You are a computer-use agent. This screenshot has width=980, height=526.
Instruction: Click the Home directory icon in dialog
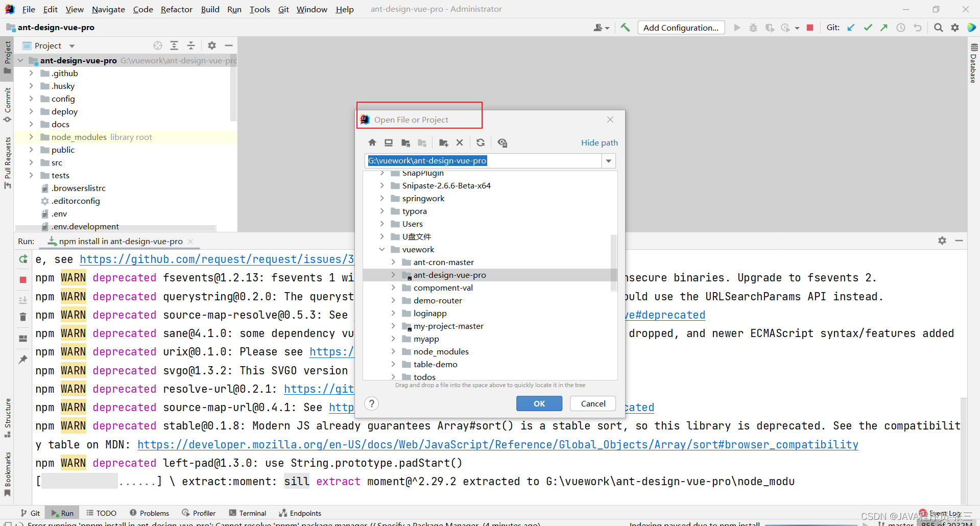[372, 143]
